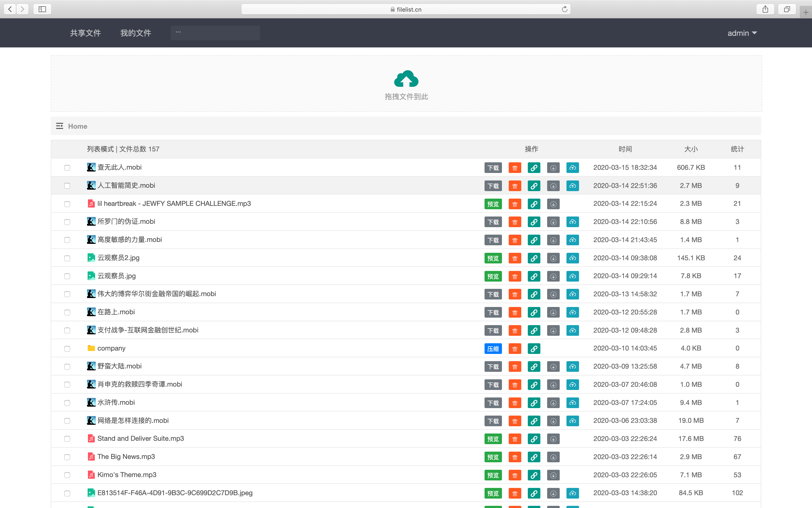Open the company folder name
The image size is (812, 508).
coord(111,348)
